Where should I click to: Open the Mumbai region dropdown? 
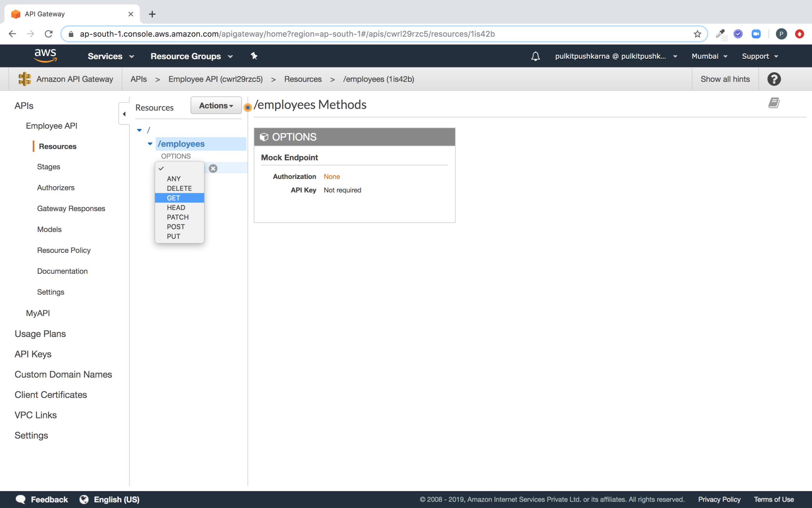709,56
